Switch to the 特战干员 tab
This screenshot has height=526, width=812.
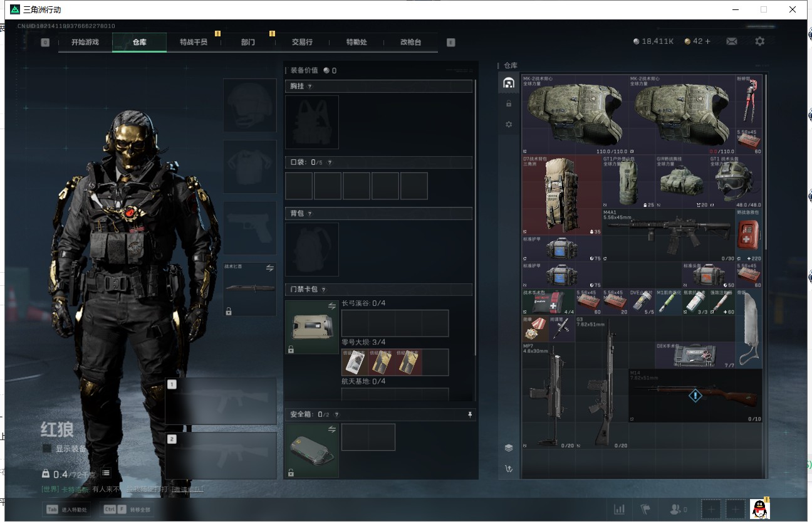(x=194, y=42)
